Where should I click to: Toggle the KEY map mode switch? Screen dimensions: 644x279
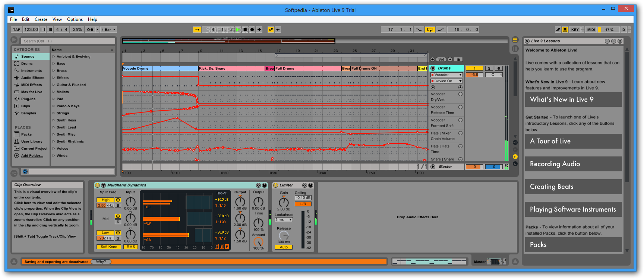click(x=575, y=29)
